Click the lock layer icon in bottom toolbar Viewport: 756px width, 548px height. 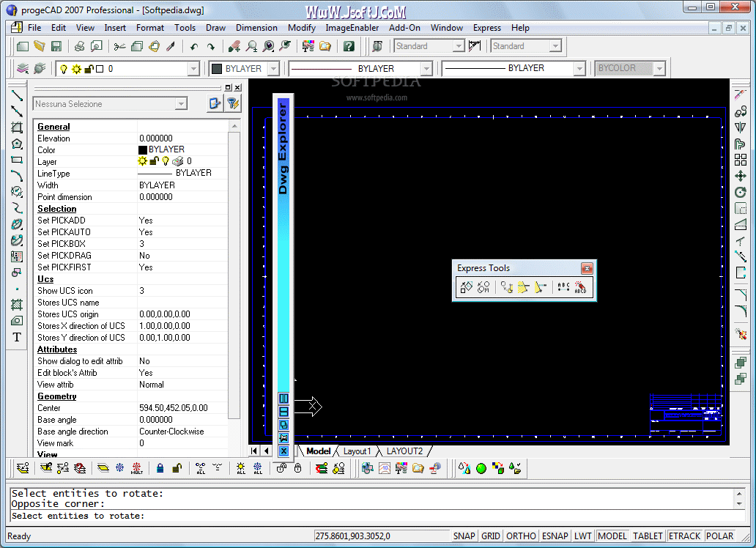click(x=160, y=468)
